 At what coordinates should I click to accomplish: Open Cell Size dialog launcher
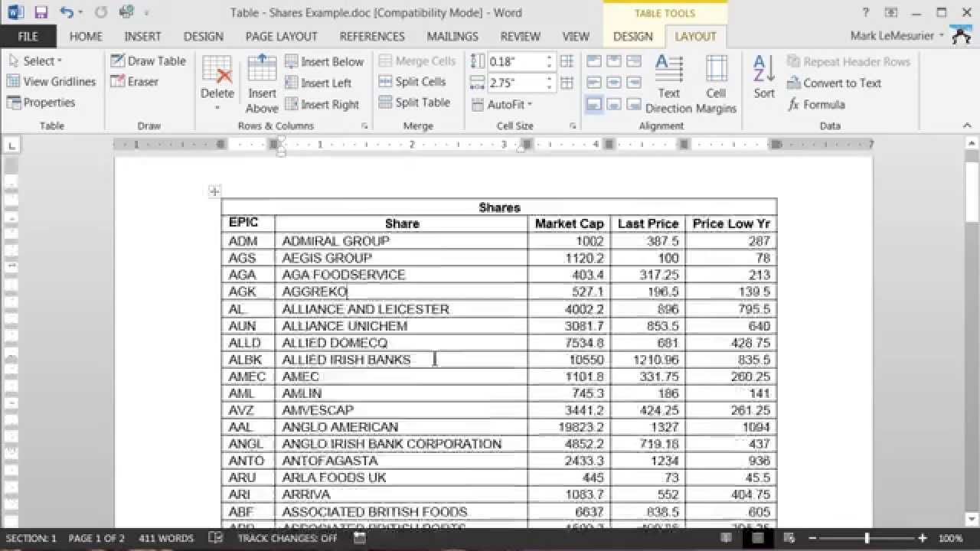[573, 126]
